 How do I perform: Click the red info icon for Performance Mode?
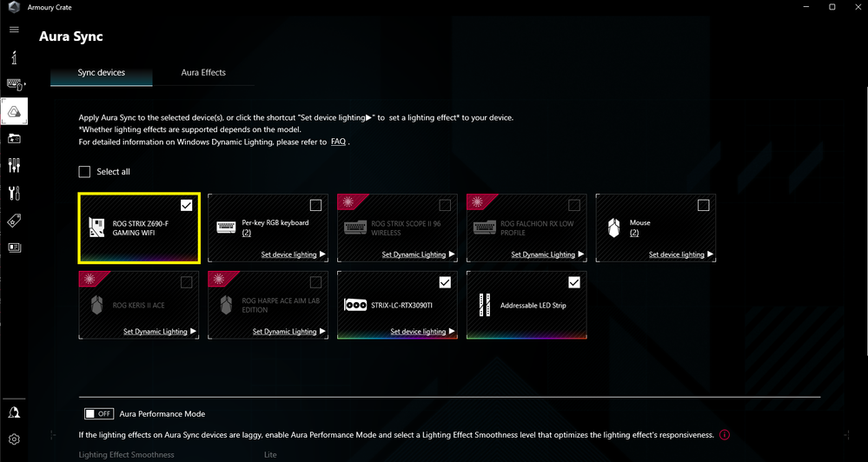[724, 435]
